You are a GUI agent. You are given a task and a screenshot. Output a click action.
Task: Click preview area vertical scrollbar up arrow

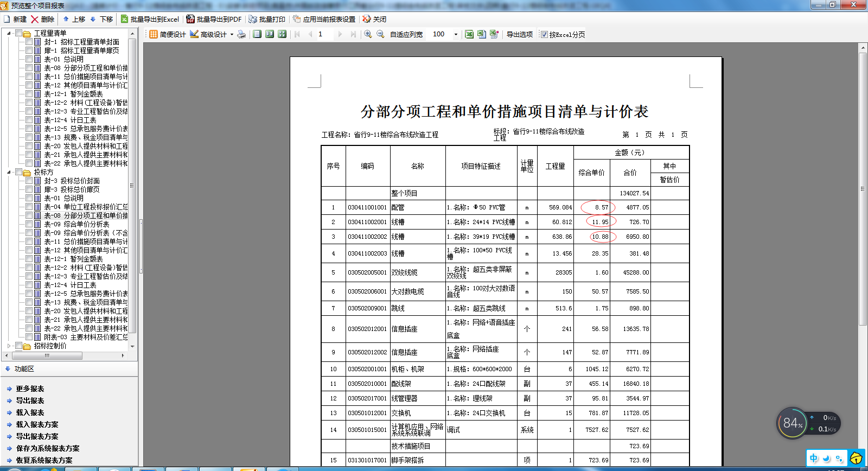pyautogui.click(x=863, y=48)
